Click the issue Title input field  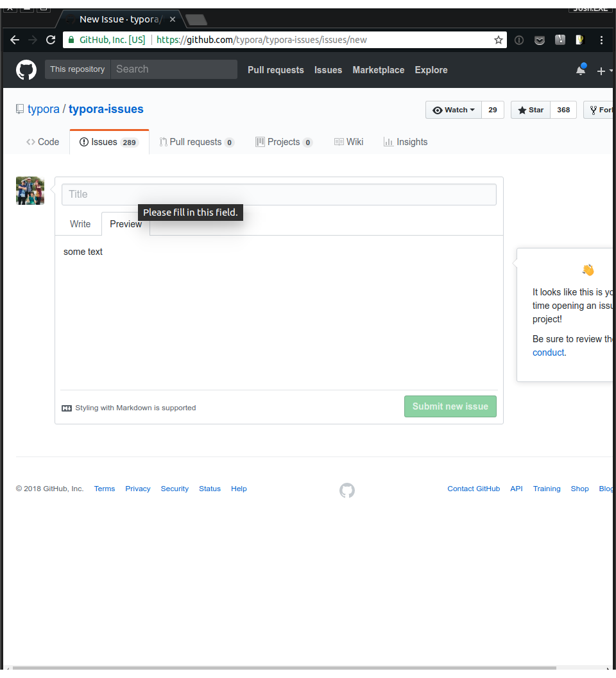[278, 194]
